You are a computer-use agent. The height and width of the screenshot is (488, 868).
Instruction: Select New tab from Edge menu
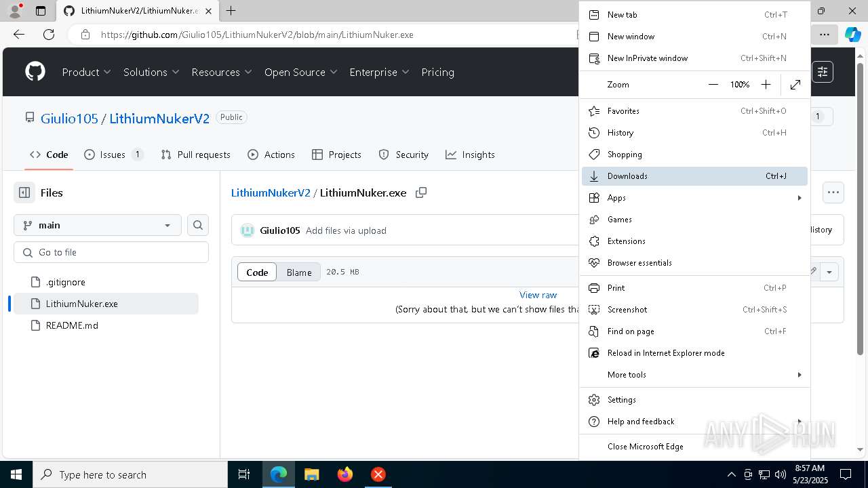[694, 15]
